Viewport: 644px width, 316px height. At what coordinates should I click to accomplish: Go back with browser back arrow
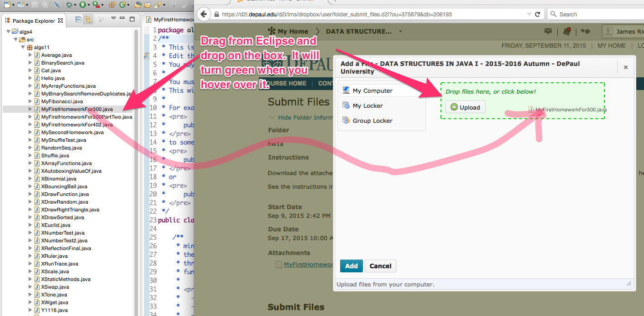[204, 14]
